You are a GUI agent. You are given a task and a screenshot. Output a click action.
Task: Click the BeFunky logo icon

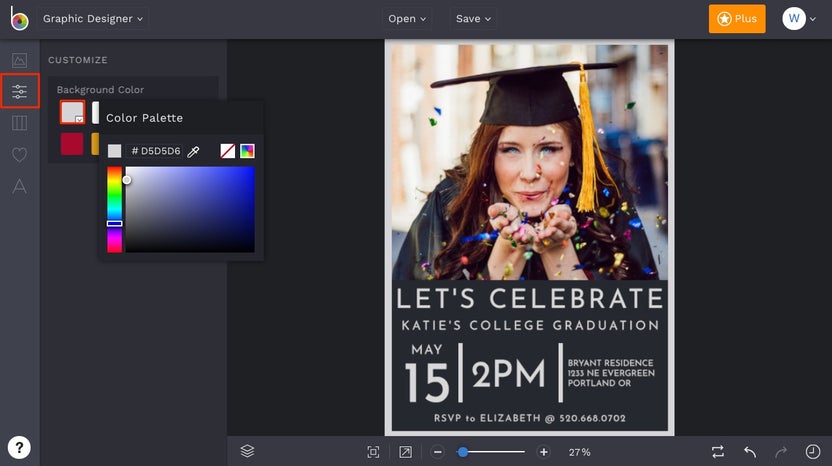pyautogui.click(x=19, y=19)
